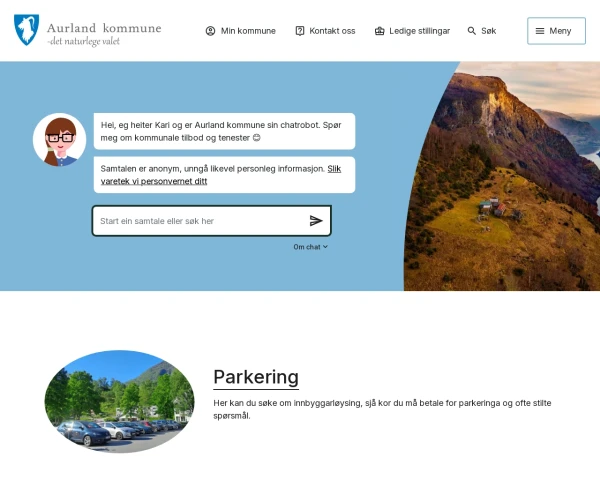The height and width of the screenshot is (480, 600).
Task: Open the Min kommune menu item
Action: [x=248, y=31]
